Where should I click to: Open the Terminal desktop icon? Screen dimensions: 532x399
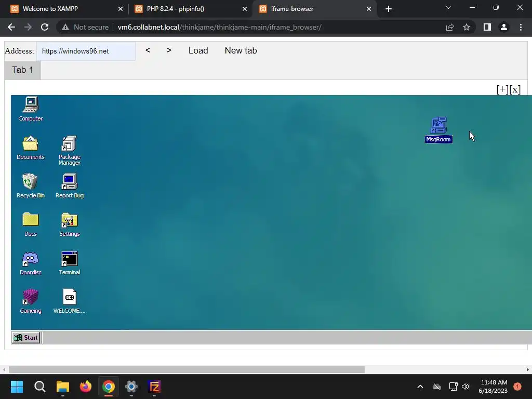point(69,262)
